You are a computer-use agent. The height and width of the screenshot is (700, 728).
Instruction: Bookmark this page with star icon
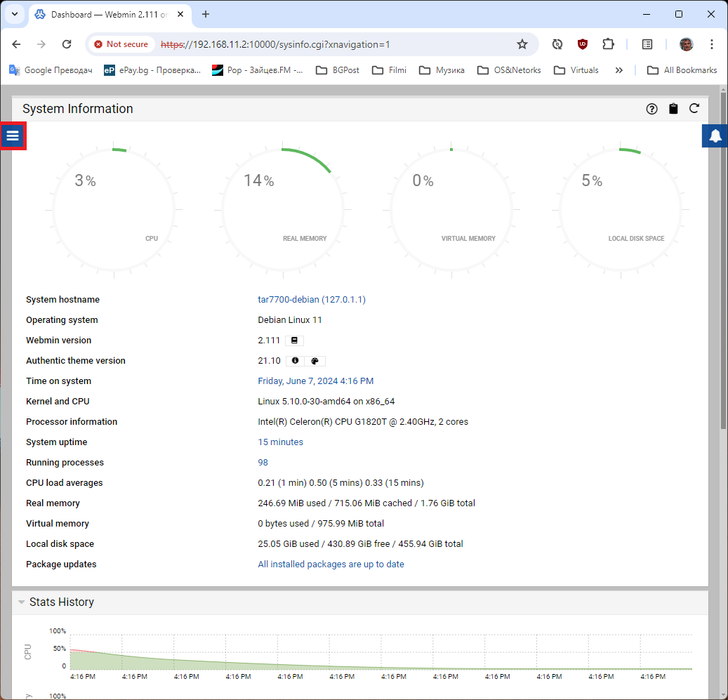[x=522, y=44]
